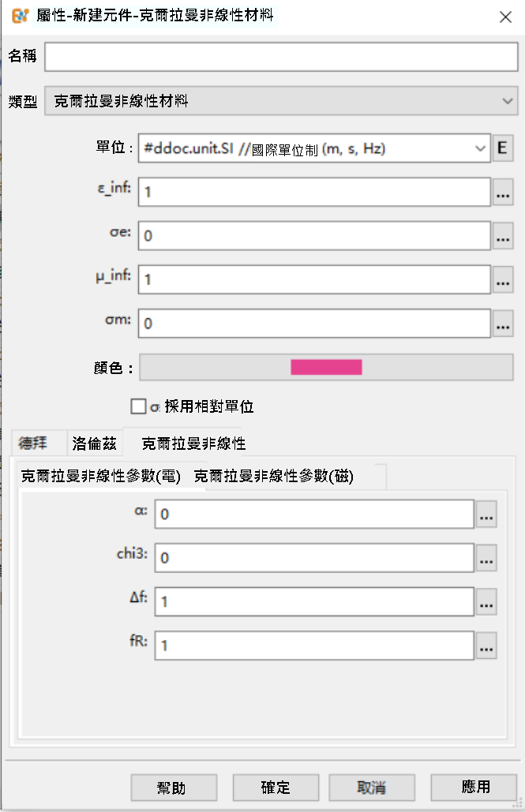
Task: Open ellipsis editor for α field
Action: pos(486,515)
